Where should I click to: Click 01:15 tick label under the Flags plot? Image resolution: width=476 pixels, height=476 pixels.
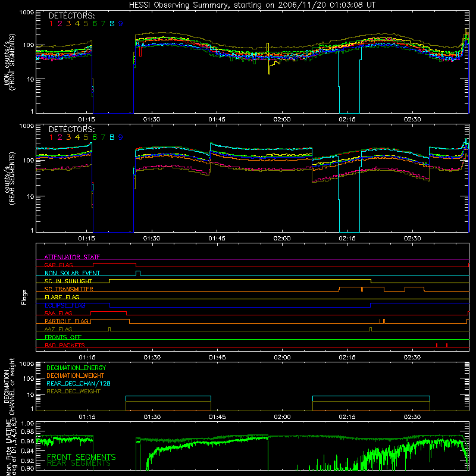[x=87, y=358]
